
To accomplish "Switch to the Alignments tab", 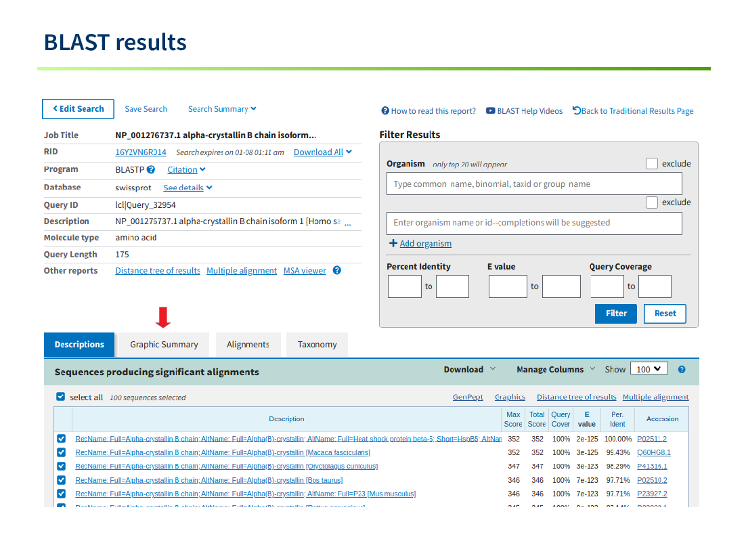I will click(248, 345).
